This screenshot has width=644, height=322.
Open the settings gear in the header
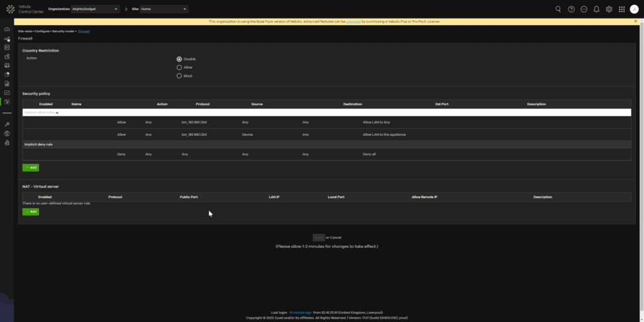(x=609, y=9)
